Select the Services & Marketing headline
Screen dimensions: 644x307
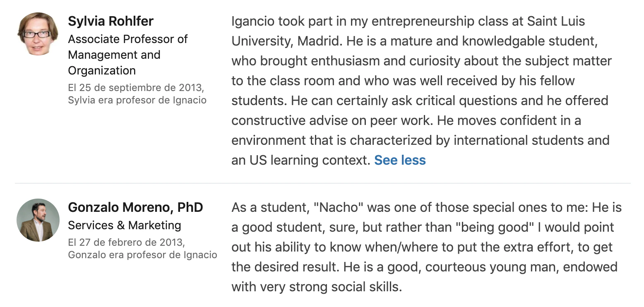[125, 225]
